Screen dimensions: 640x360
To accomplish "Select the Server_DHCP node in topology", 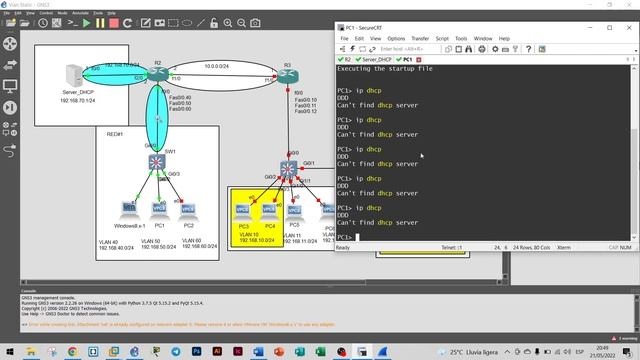I will pyautogui.click(x=75, y=76).
